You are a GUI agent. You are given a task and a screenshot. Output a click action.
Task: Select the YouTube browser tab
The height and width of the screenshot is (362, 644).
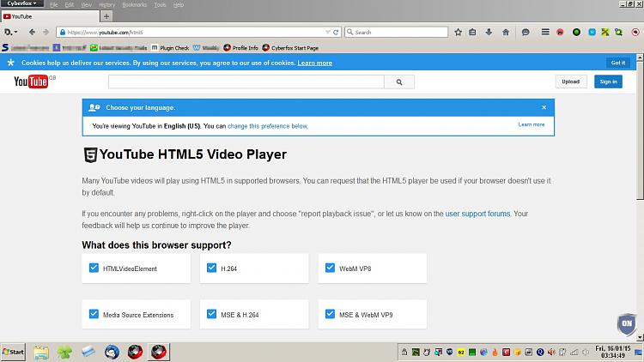tap(50, 16)
